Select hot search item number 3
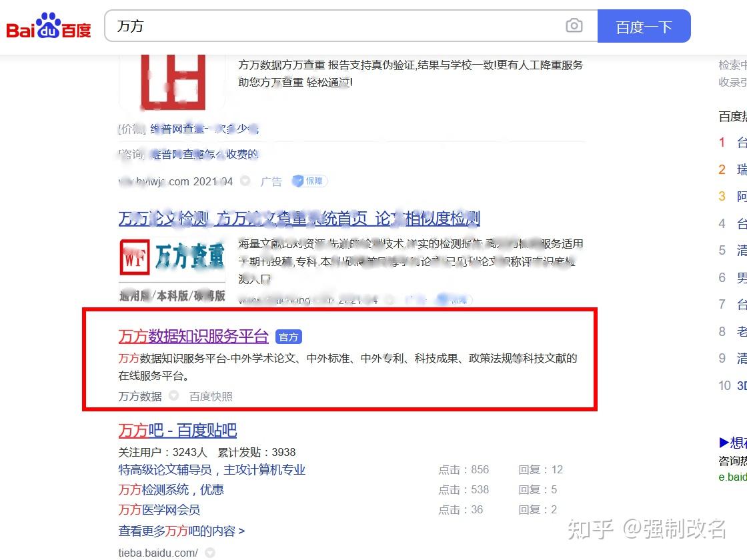The height and width of the screenshot is (560, 747). pyautogui.click(x=732, y=196)
